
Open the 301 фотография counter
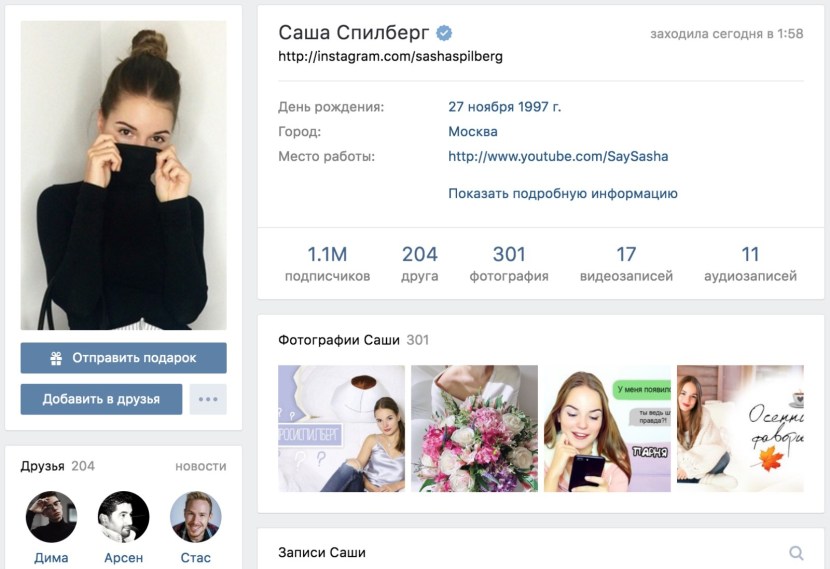pos(509,263)
